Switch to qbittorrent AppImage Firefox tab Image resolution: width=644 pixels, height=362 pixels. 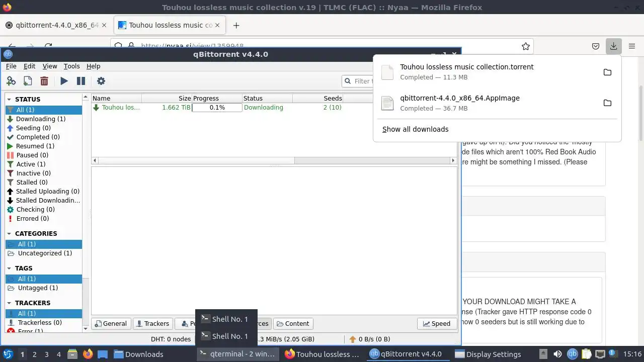56,25
